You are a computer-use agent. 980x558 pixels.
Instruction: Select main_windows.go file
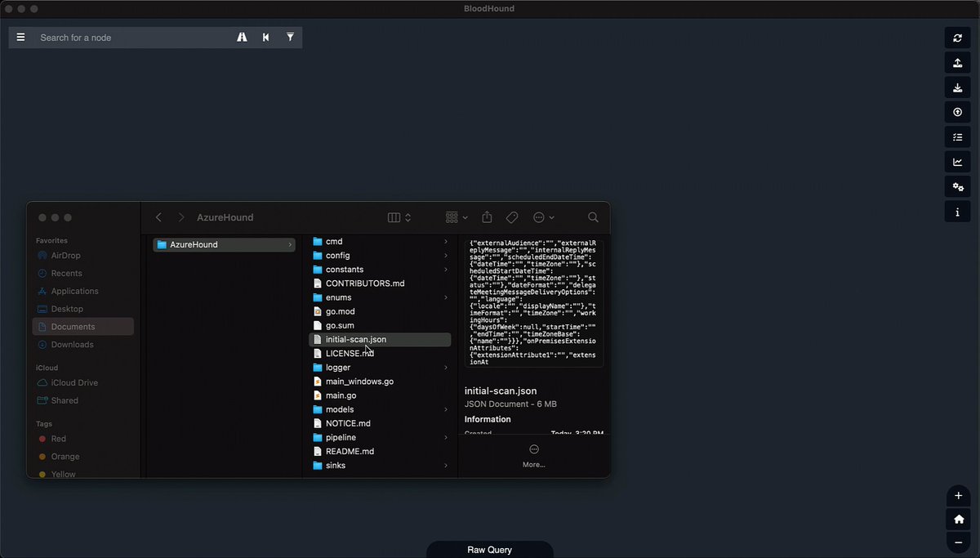pyautogui.click(x=380, y=382)
